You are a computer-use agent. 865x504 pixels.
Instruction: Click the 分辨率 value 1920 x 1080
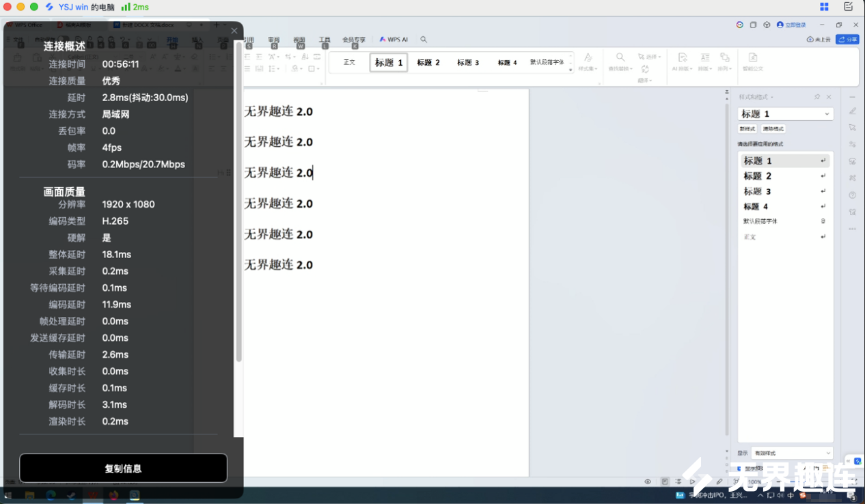[x=128, y=204]
